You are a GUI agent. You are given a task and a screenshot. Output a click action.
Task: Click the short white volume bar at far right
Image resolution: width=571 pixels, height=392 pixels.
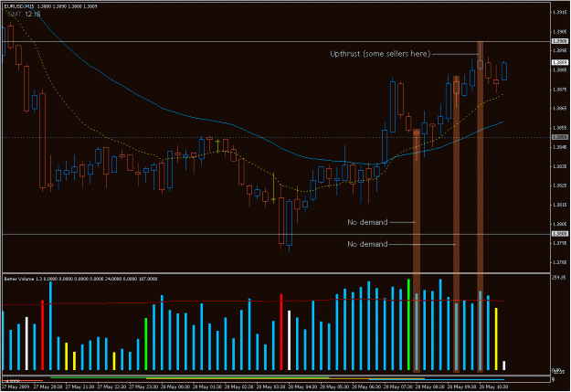coord(504,366)
